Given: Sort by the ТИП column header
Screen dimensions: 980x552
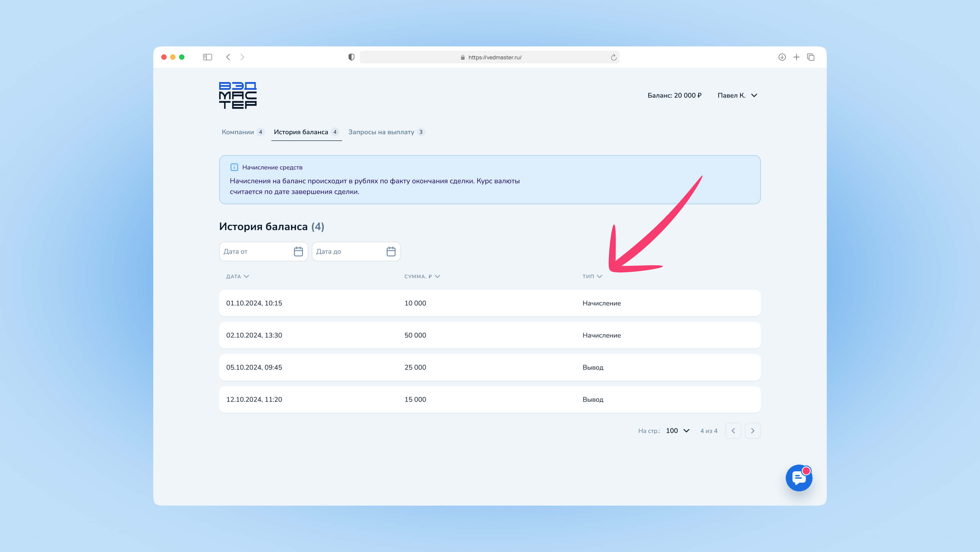Looking at the screenshot, I should point(592,276).
